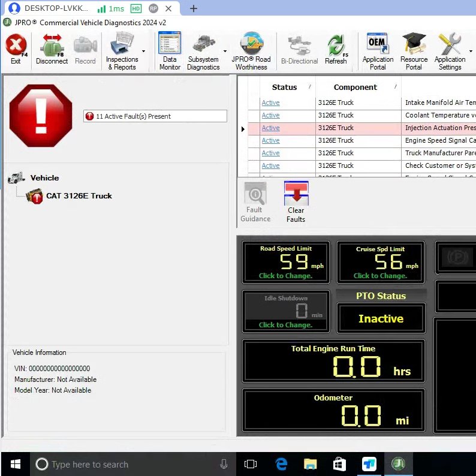Click the Disconnect icon
This screenshot has height=476, width=476.
pyautogui.click(x=52, y=49)
